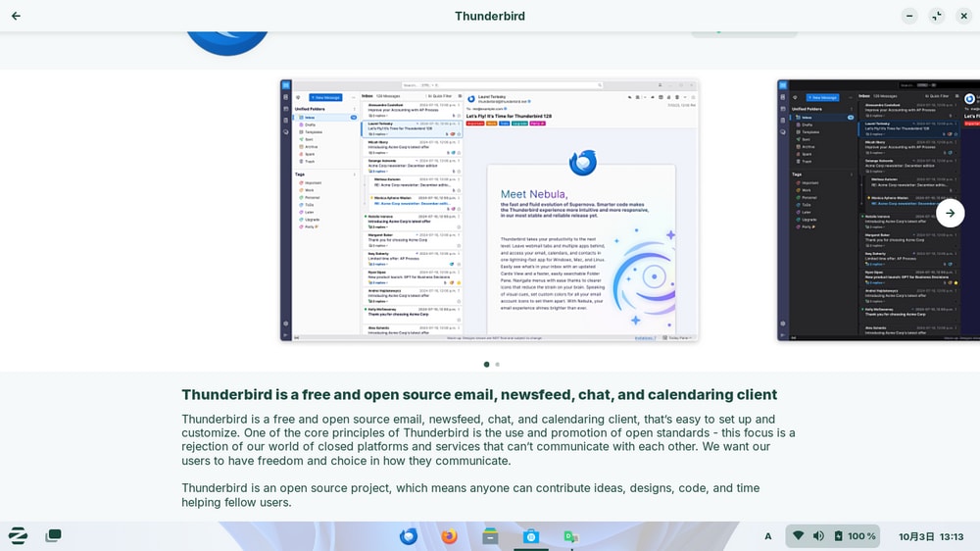
Task: Click the network Wi-Fi status icon
Action: (x=798, y=536)
